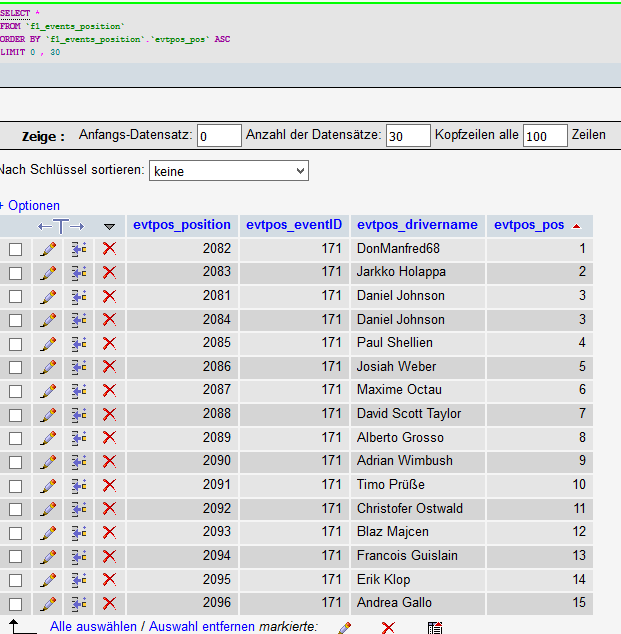This screenshot has height=634, width=621.
Task: Toggle full texts with the ←T→ icon
Action: [61, 226]
